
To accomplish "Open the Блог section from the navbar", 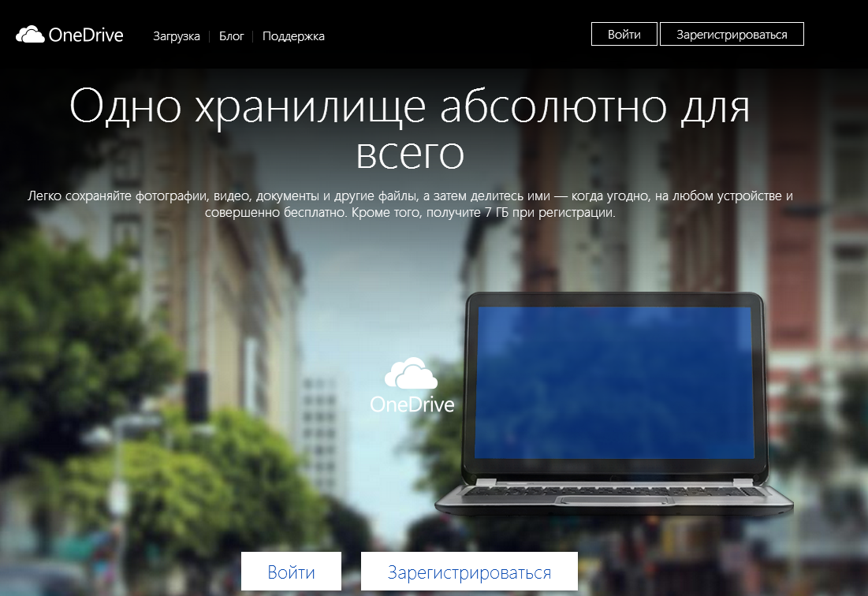I will pyautogui.click(x=230, y=36).
